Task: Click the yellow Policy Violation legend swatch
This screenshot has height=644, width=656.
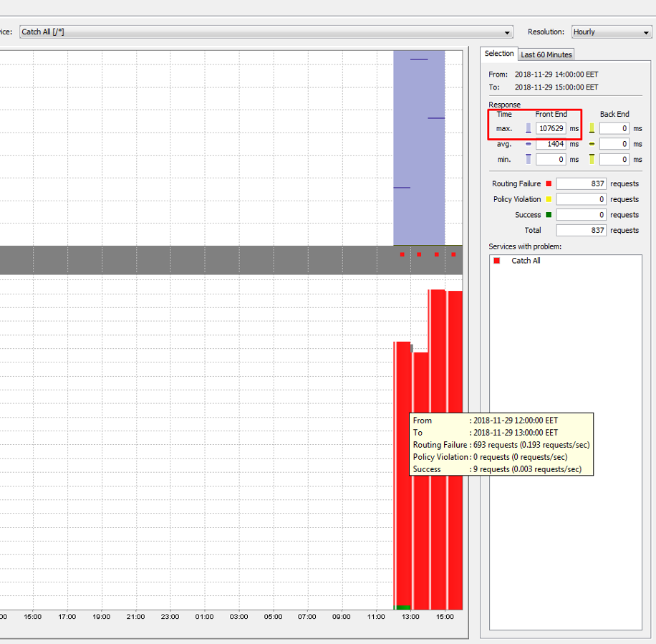Action: pos(549,199)
